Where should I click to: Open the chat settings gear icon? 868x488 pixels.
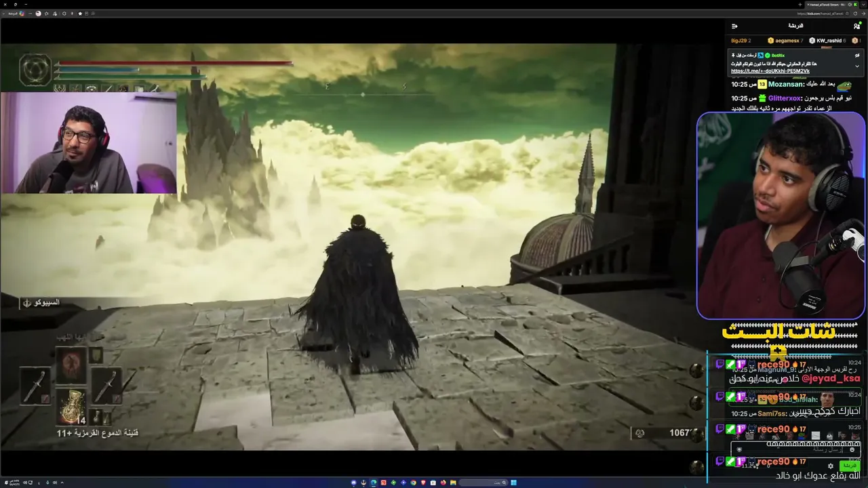831,466
